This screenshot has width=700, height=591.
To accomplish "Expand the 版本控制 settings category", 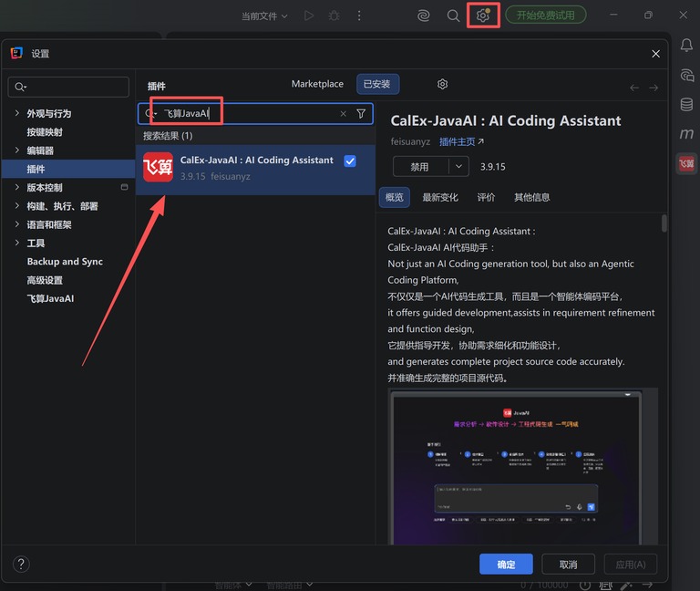I will click(x=17, y=187).
